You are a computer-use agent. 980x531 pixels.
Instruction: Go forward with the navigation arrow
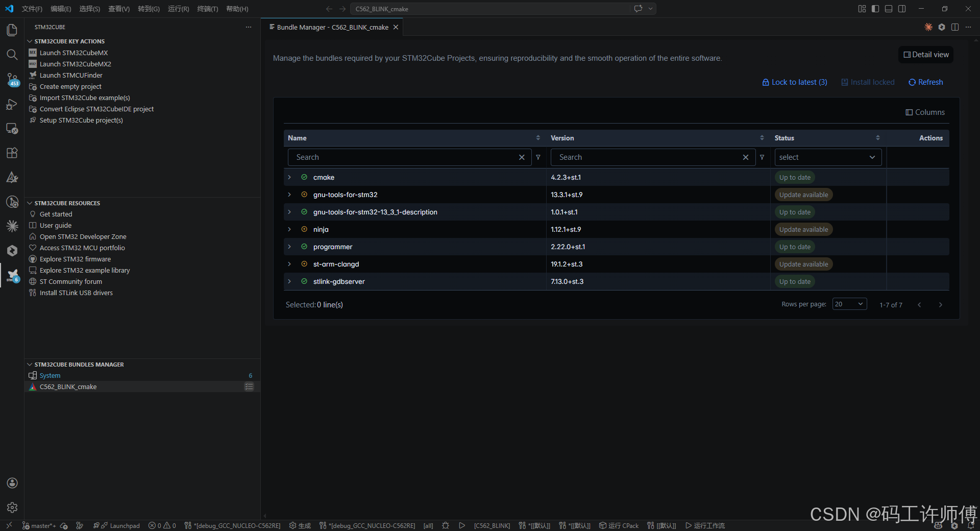pos(342,9)
